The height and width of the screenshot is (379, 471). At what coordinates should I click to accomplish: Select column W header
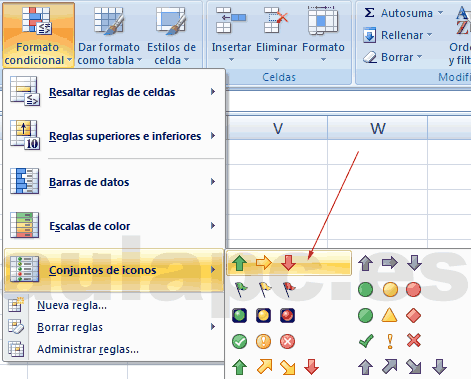[378, 128]
